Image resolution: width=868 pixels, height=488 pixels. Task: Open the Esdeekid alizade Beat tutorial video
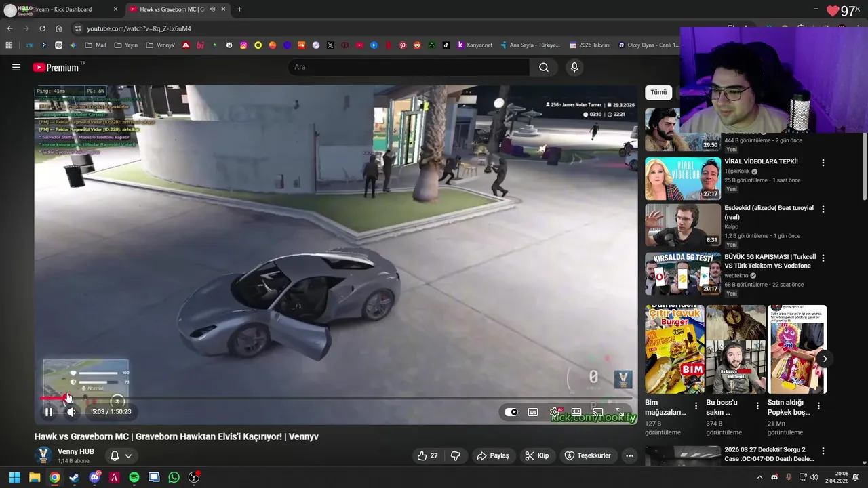tap(682, 226)
